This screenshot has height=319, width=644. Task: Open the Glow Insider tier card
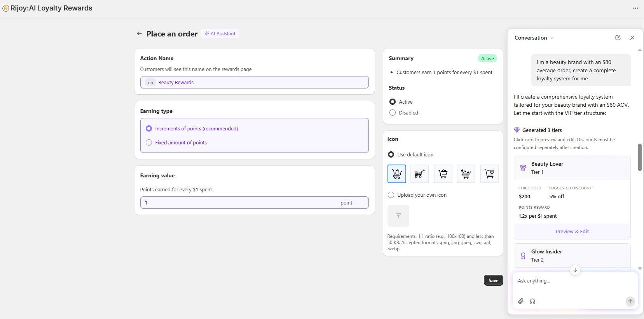pyautogui.click(x=572, y=256)
